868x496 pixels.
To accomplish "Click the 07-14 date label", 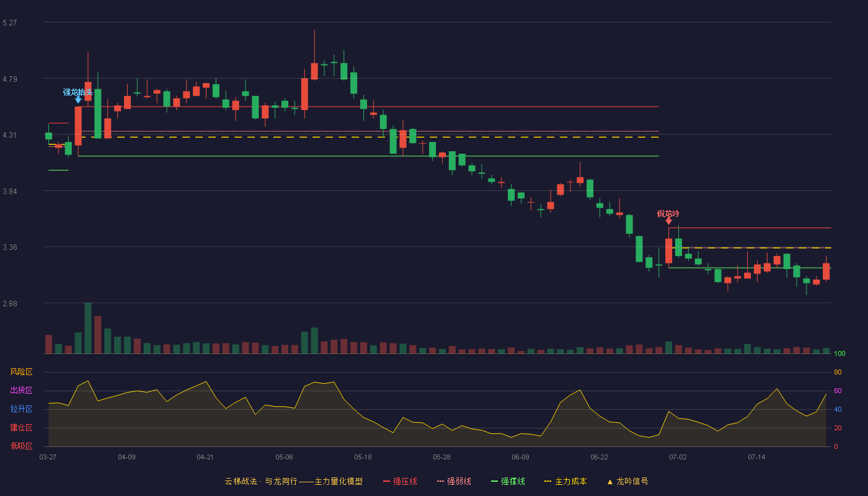I will [756, 457].
